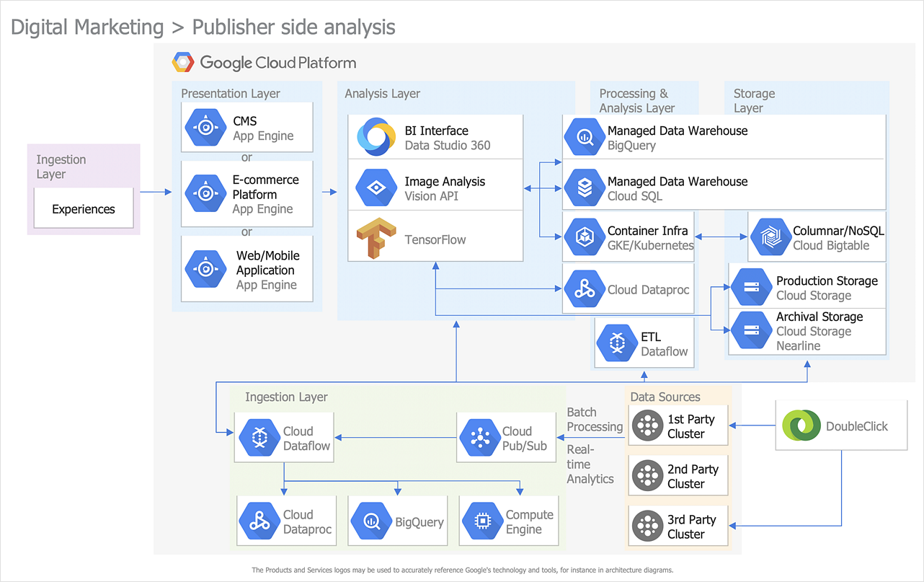Image resolution: width=924 pixels, height=582 pixels.
Task: Select the orange TensorFlow logo icon
Action: 376,239
